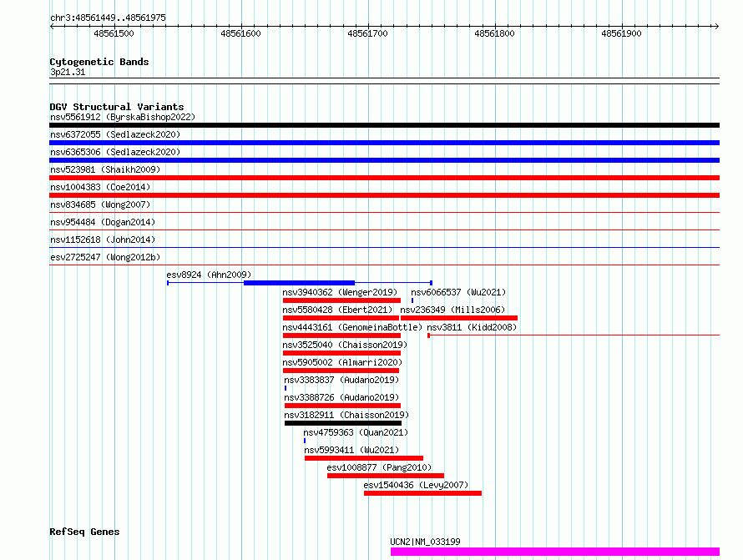Open nsv4759363 (Quan2021) label
This screenshot has width=743, height=560.
pyautogui.click(x=356, y=432)
